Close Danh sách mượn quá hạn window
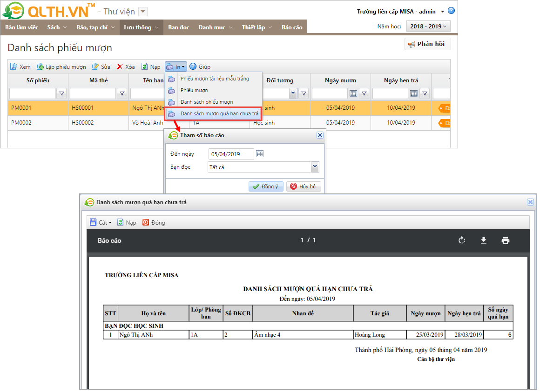 pyautogui.click(x=530, y=202)
